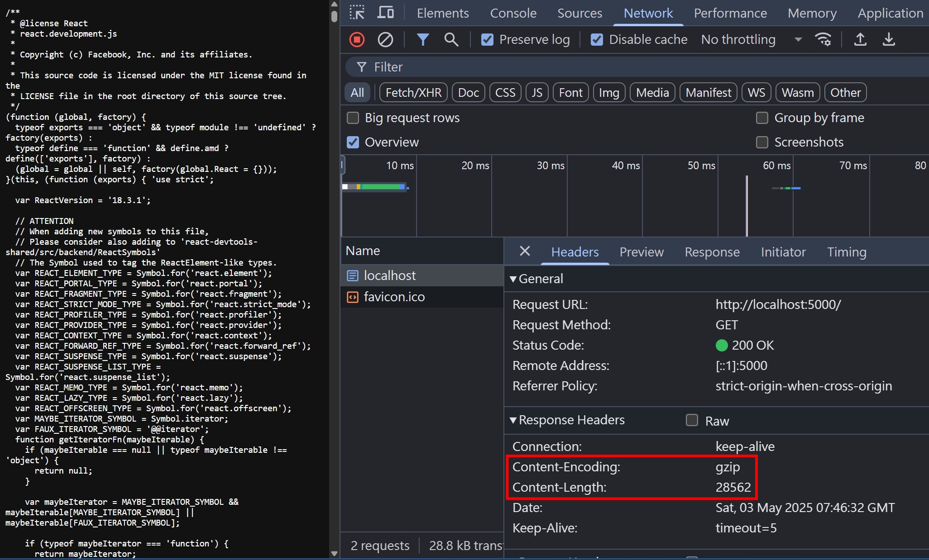This screenshot has height=560, width=929.
Task: Import HAR file upload icon
Action: [x=860, y=40]
